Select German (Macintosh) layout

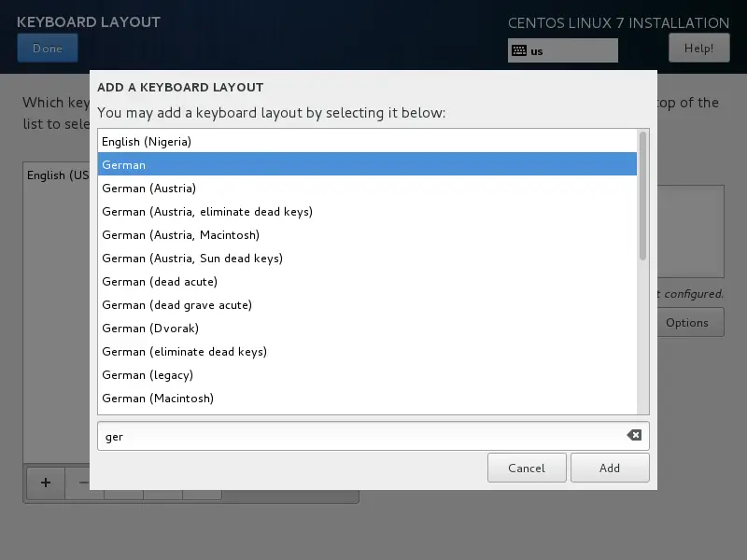(367, 399)
